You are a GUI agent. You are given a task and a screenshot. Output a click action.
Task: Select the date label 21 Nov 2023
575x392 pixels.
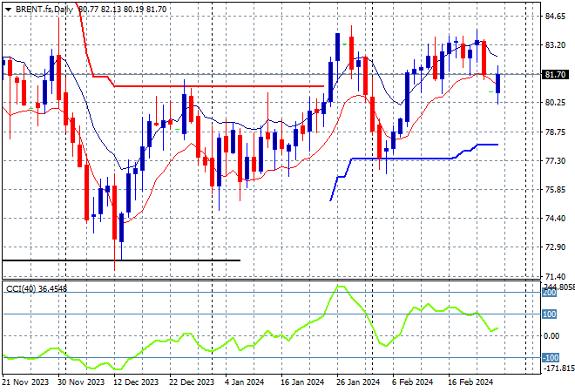(25, 382)
